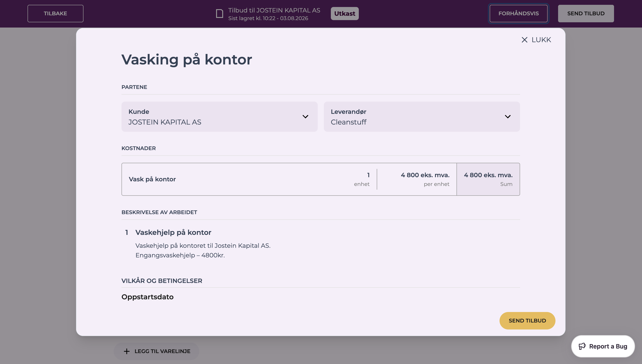Screen dimensions: 642x364
Task: Click the 4 800 eks. mva. Sum cell
Action: click(x=488, y=179)
